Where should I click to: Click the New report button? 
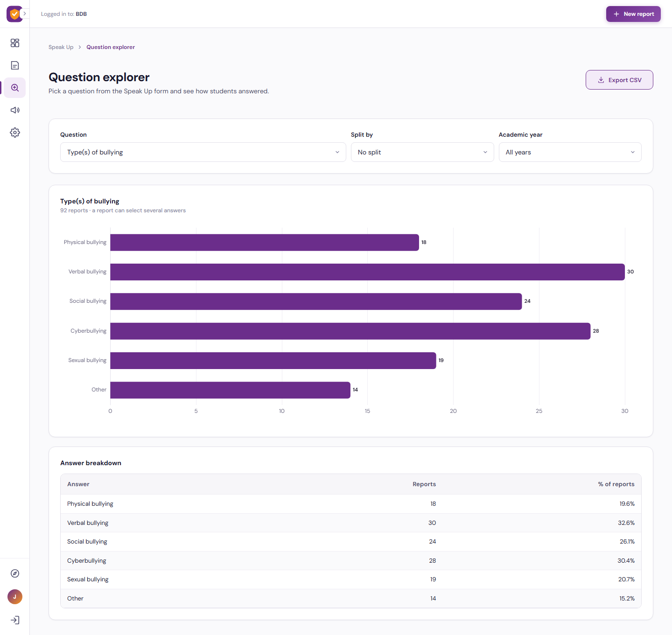(633, 14)
